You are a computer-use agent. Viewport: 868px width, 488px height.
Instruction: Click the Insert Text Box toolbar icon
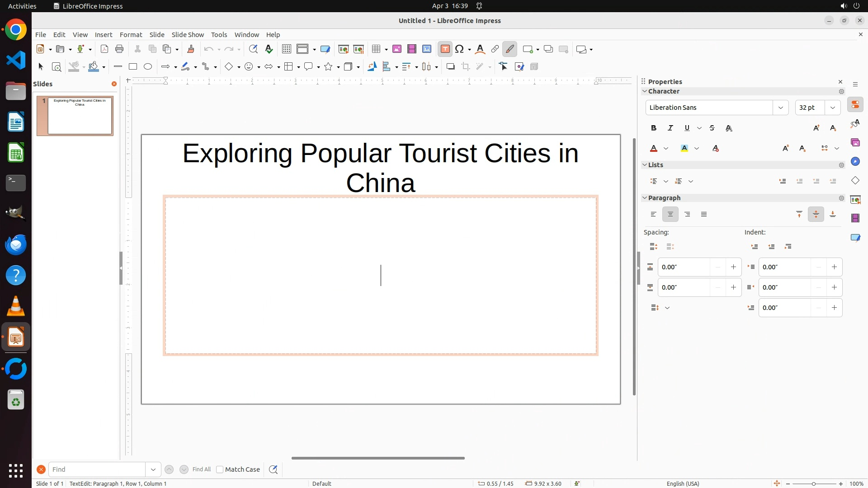(x=445, y=49)
